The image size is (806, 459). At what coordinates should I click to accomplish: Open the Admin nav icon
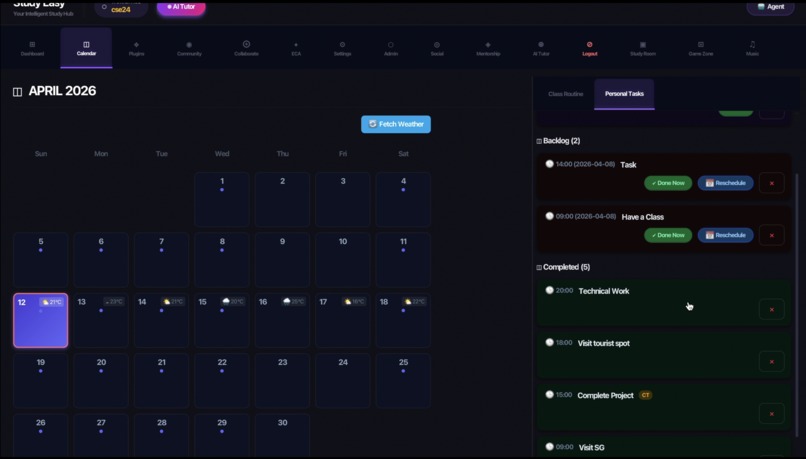391,45
